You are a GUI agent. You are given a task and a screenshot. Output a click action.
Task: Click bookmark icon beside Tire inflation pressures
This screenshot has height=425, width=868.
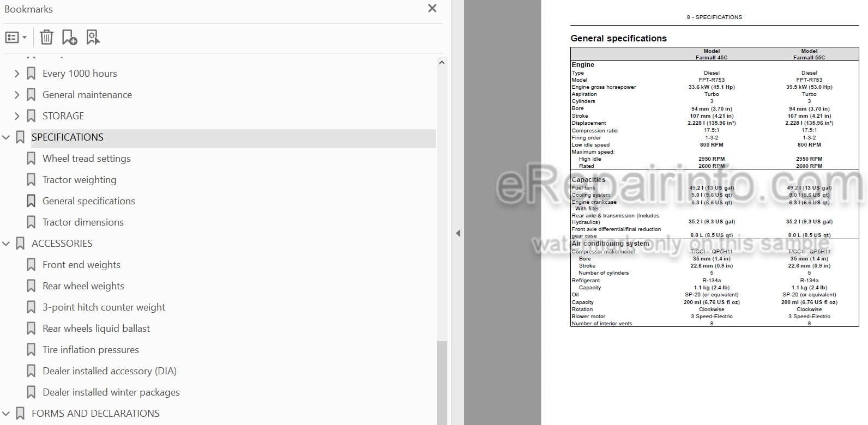[31, 350]
